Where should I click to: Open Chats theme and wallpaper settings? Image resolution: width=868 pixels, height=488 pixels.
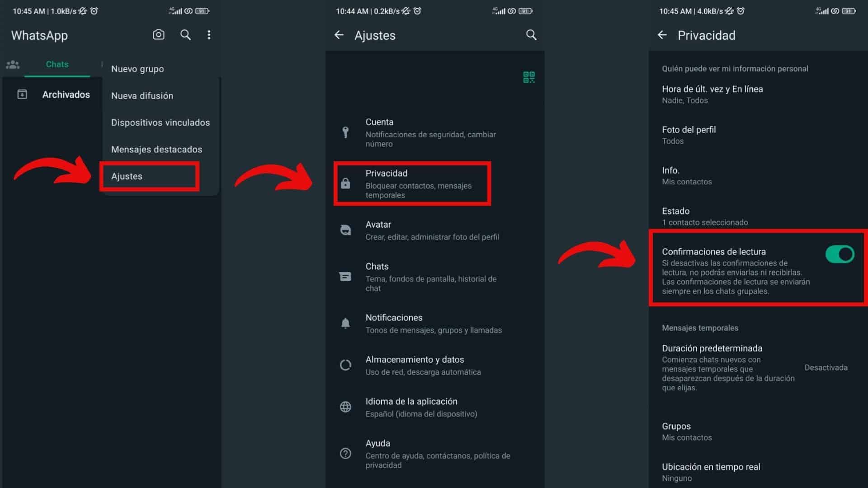(435, 277)
